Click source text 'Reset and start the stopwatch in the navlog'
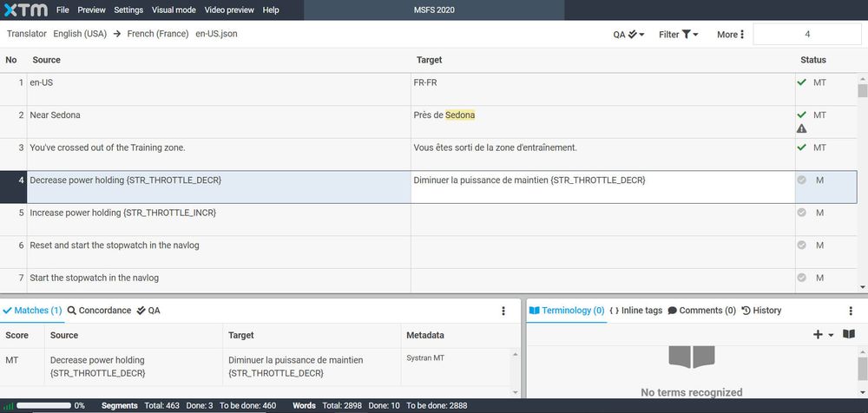Screen dimensions: 868x413 coord(115,246)
